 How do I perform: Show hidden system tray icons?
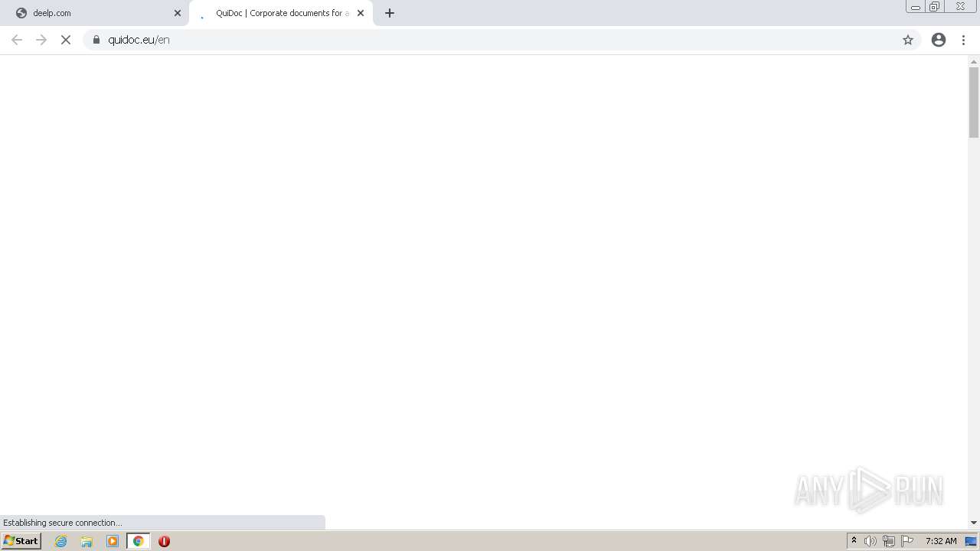pyautogui.click(x=854, y=541)
